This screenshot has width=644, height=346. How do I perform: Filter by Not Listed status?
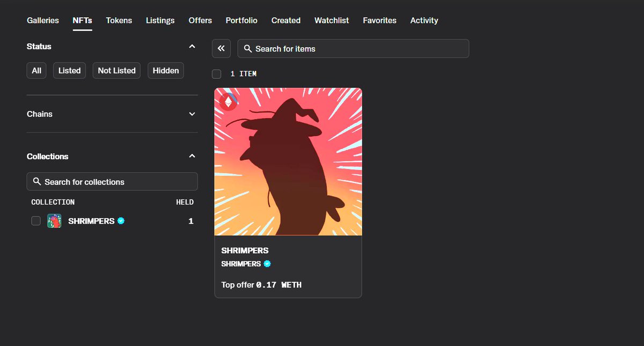[x=116, y=70]
